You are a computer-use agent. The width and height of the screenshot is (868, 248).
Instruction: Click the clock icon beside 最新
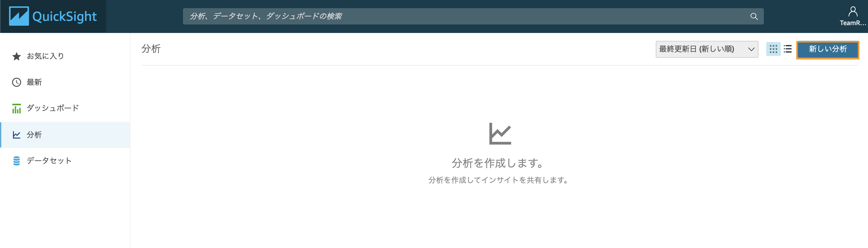(17, 82)
